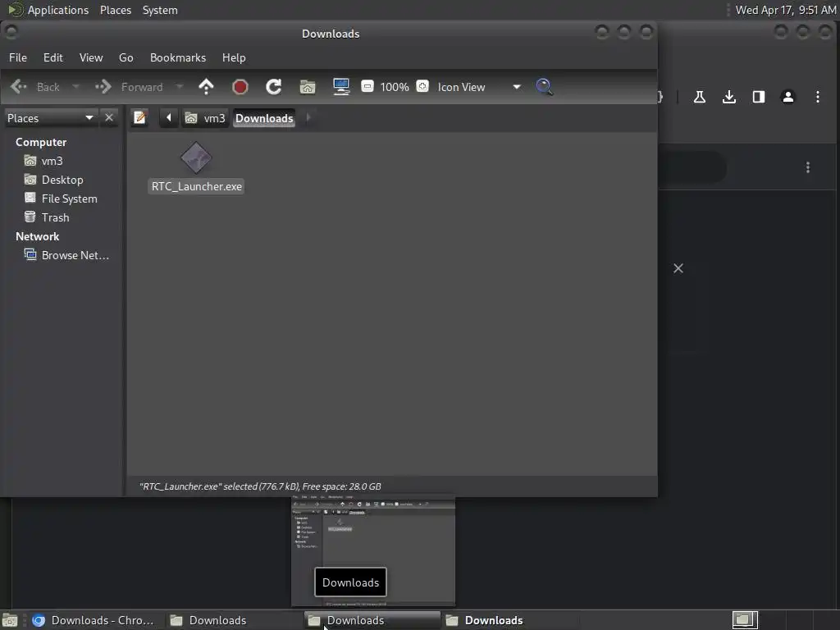Click the magnifier Search icon
840x630 pixels.
pyautogui.click(x=545, y=87)
